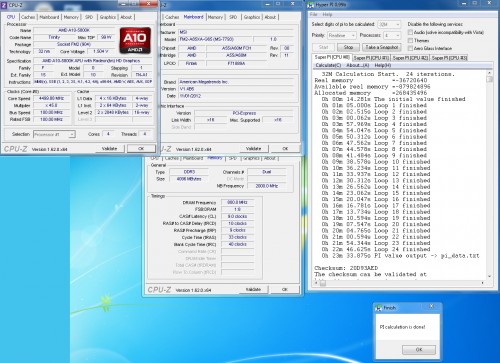
Task: Click Take a Snapshot button
Action: pyautogui.click(x=382, y=47)
